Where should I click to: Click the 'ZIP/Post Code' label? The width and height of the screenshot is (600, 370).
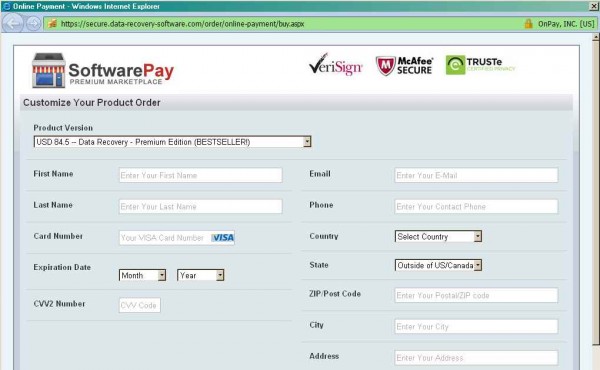(335, 294)
